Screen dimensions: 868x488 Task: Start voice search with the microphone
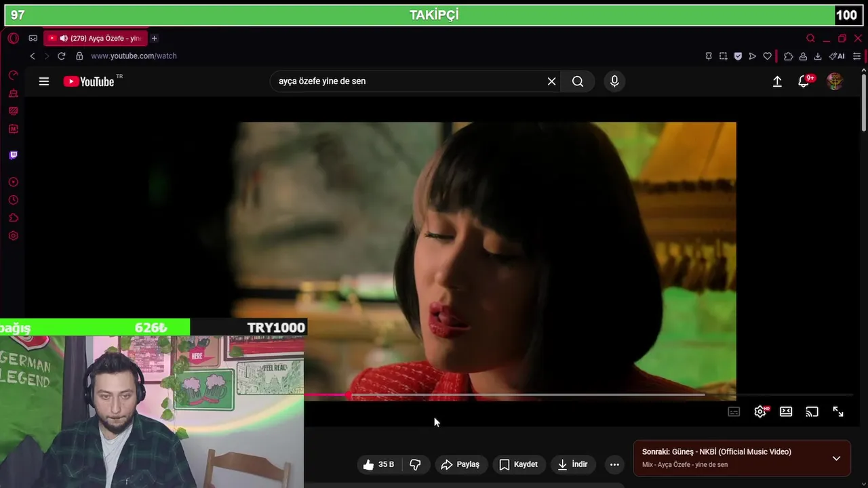coord(614,81)
